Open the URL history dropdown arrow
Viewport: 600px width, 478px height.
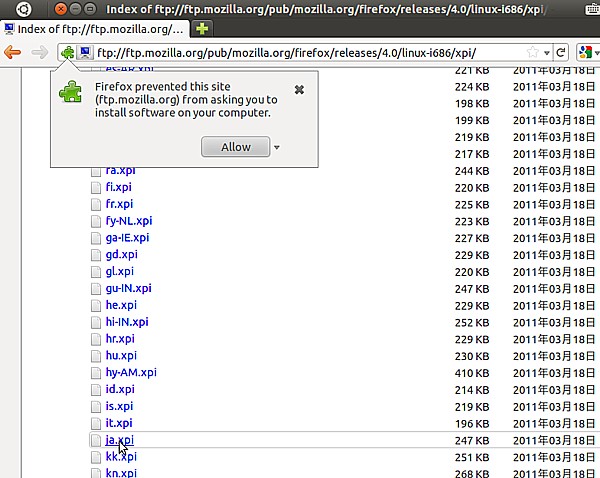coord(547,53)
